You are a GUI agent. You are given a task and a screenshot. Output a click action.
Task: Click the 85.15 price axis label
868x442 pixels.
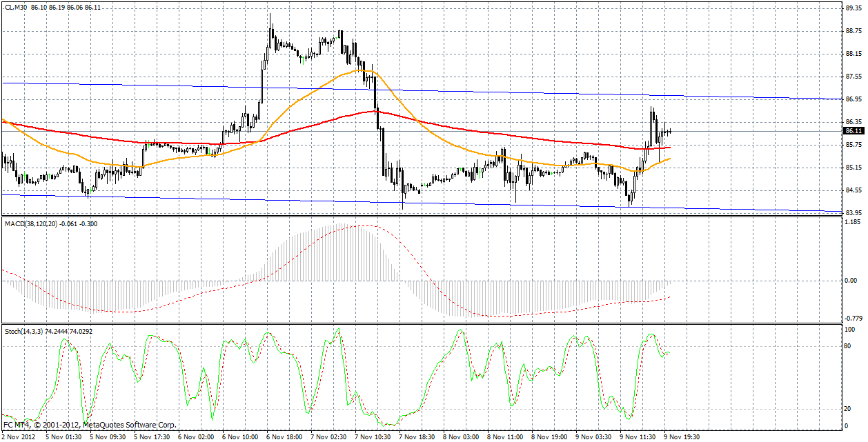854,168
